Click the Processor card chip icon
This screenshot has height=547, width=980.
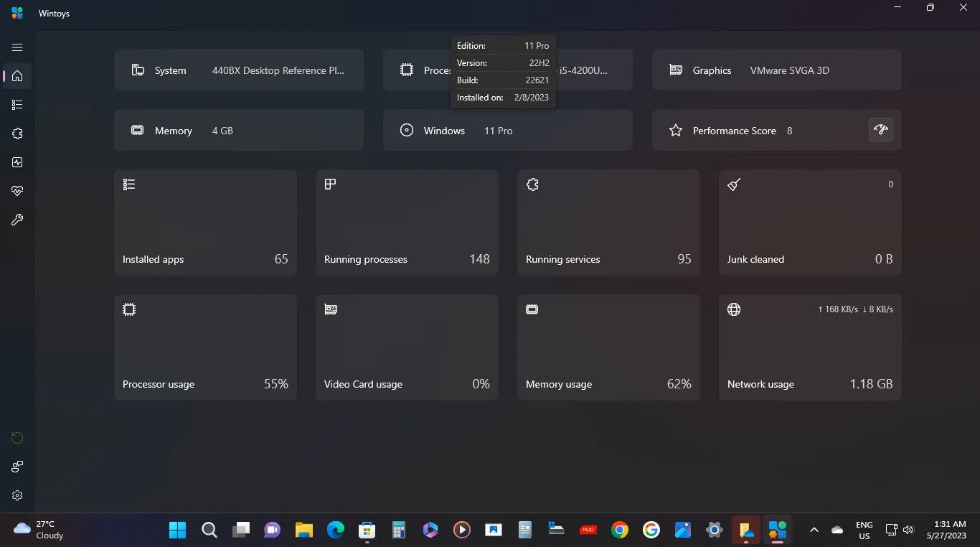click(x=407, y=70)
